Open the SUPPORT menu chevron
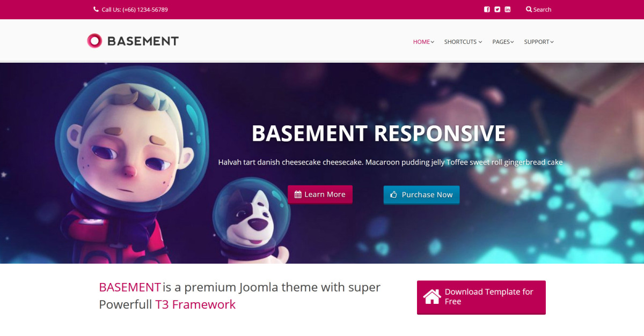Viewport: 644px width, 336px height. pos(552,42)
